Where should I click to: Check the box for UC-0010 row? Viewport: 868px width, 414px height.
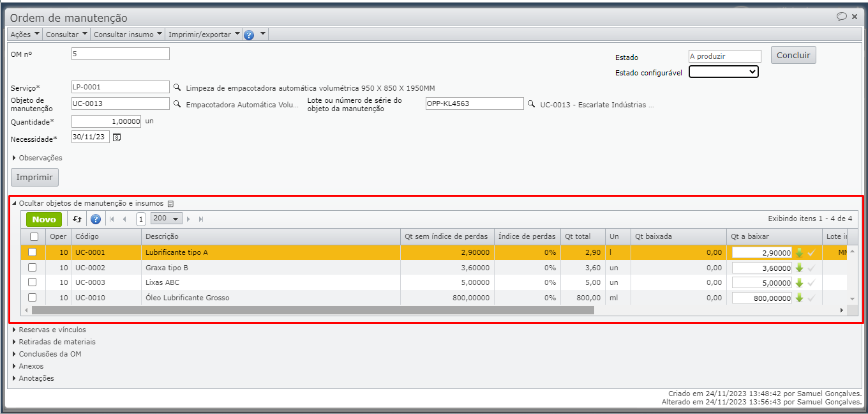33,298
